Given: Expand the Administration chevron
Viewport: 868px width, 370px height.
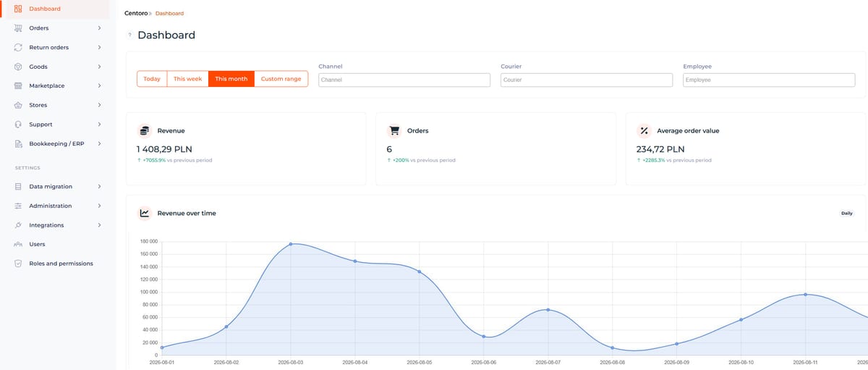Looking at the screenshot, I should 99,206.
